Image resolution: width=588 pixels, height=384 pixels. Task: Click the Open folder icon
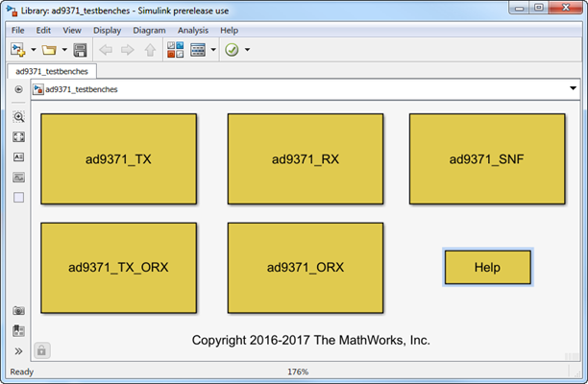pyautogui.click(x=48, y=49)
